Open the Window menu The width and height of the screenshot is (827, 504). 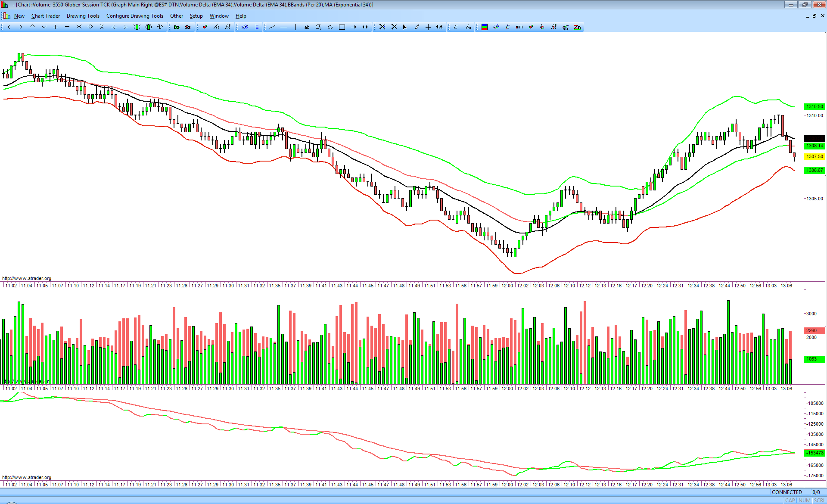click(x=219, y=16)
